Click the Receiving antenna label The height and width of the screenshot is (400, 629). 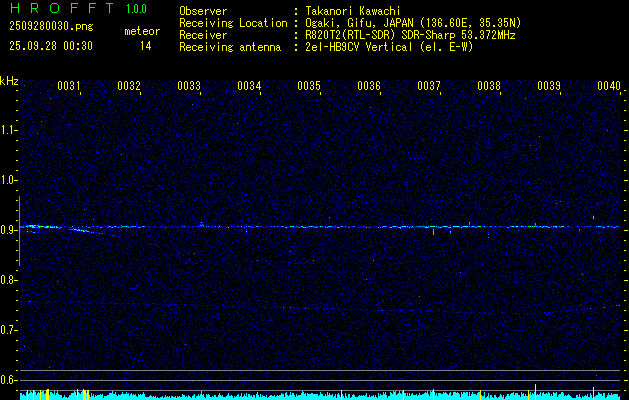pyautogui.click(x=230, y=47)
